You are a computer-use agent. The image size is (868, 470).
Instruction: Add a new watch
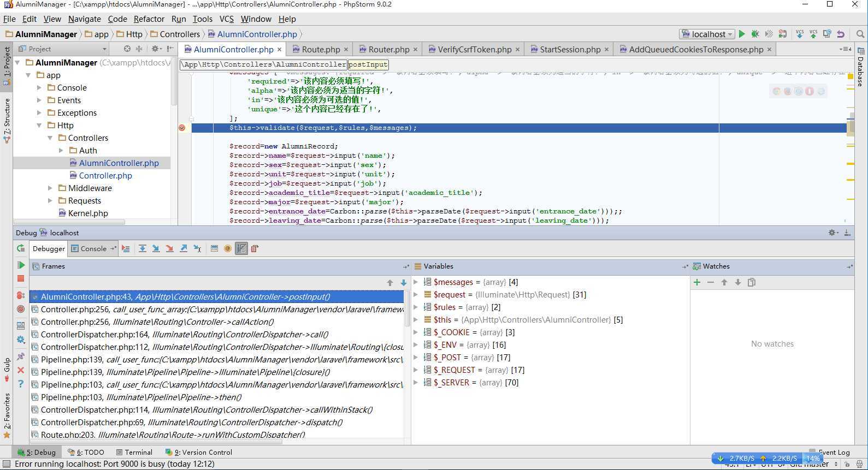point(697,282)
